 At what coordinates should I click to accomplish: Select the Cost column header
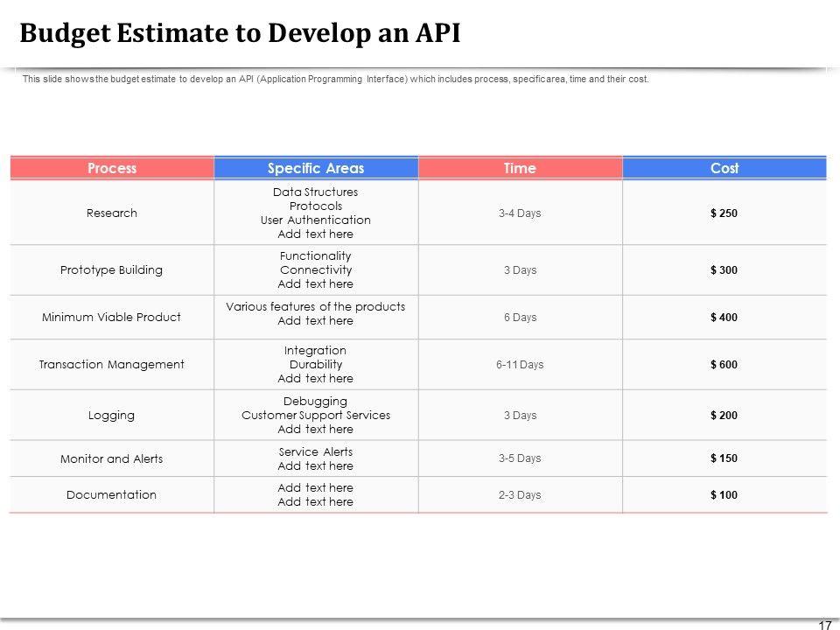point(724,168)
